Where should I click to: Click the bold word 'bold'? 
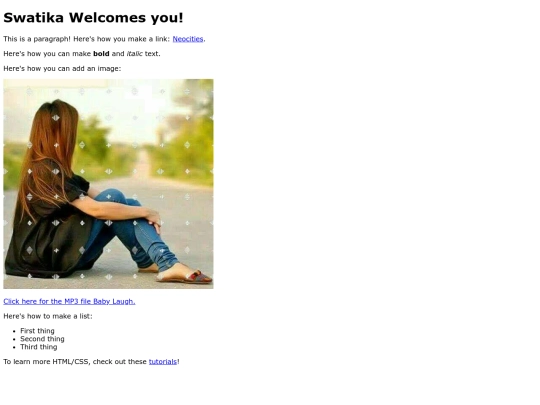coord(101,54)
